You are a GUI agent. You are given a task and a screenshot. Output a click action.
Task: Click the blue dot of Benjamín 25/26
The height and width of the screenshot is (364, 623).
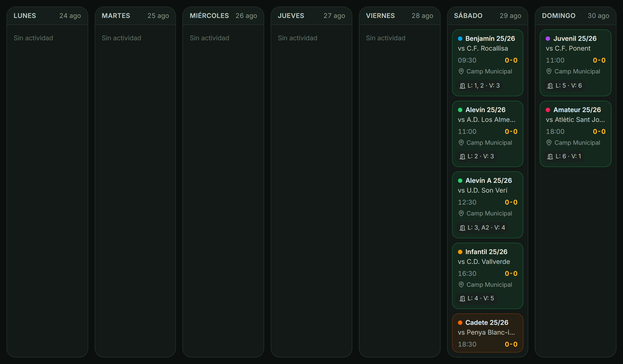pos(460,39)
